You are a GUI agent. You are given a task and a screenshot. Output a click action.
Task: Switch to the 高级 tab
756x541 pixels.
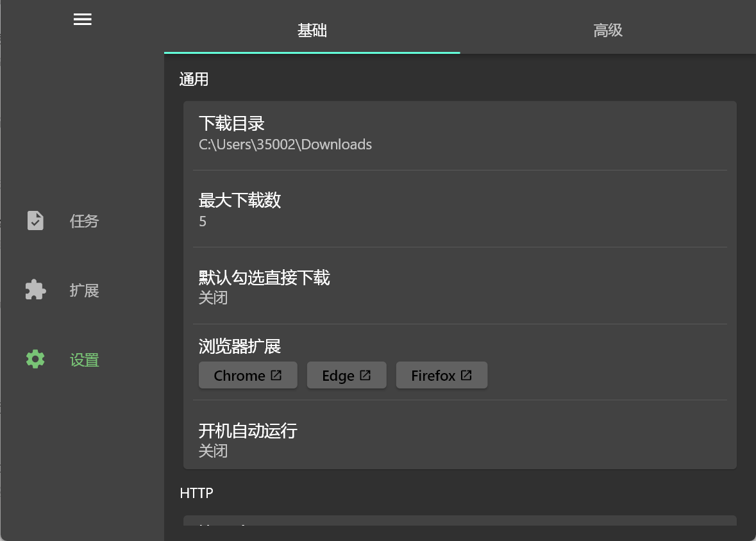tap(608, 27)
